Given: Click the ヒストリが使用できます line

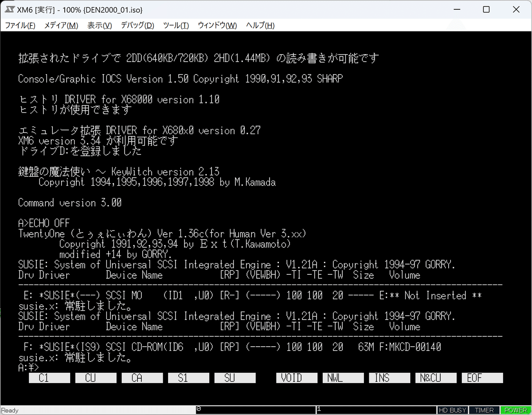Looking at the screenshot, I should click(x=75, y=110).
